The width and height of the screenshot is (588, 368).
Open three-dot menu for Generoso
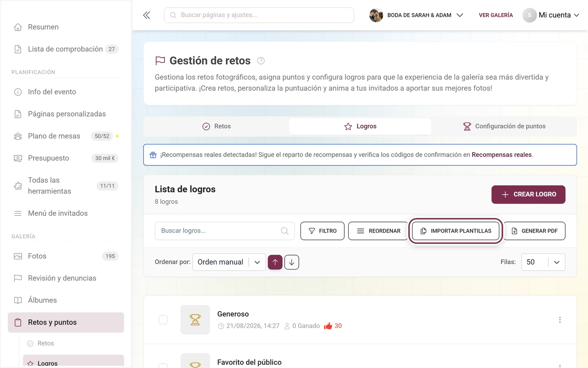[560, 320]
